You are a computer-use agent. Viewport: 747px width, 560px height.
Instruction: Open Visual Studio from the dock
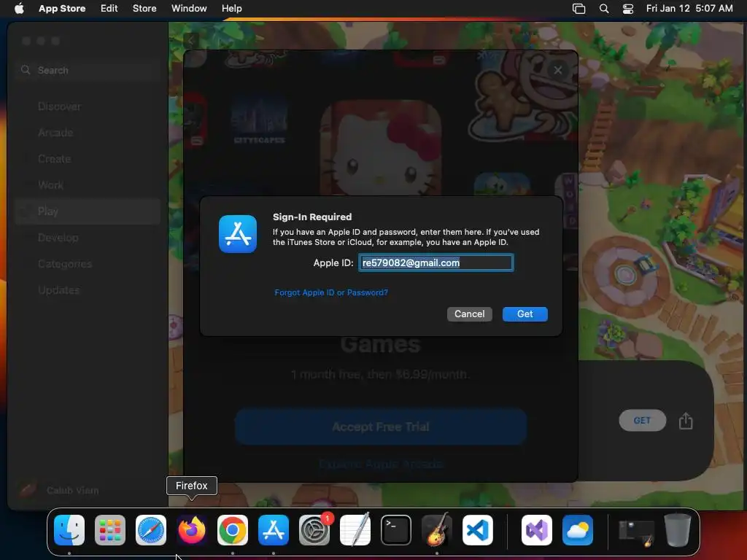coord(537,530)
